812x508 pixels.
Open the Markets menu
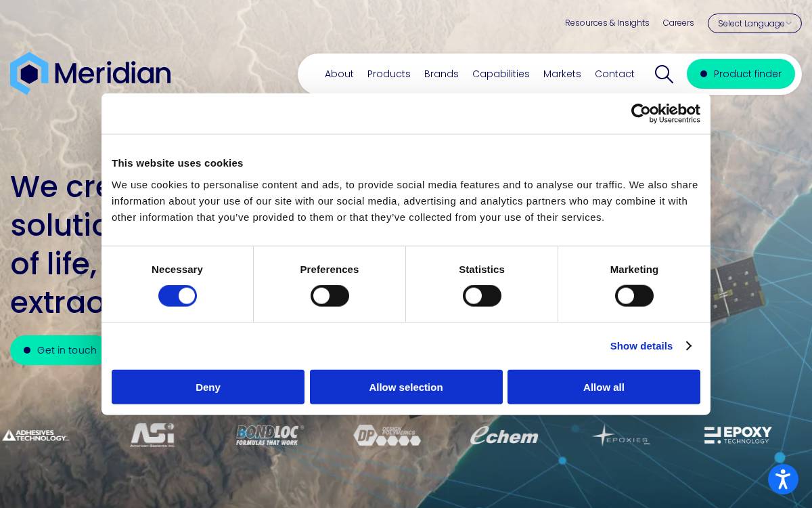(562, 74)
